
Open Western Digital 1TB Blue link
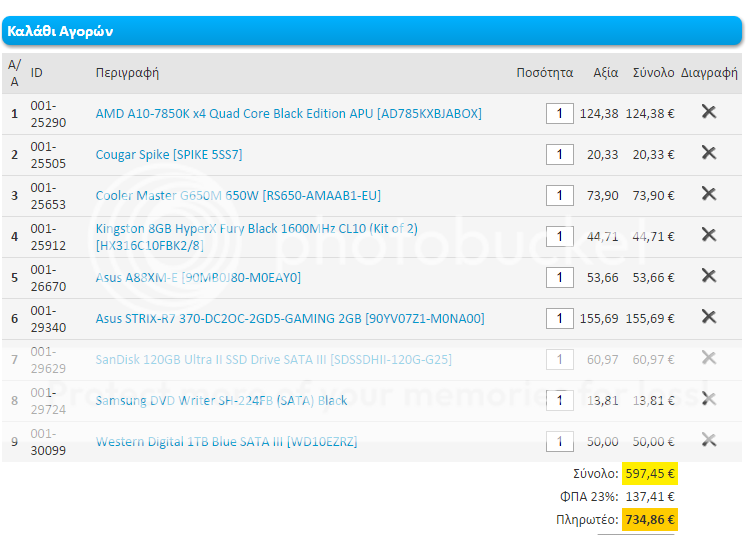tap(226, 442)
